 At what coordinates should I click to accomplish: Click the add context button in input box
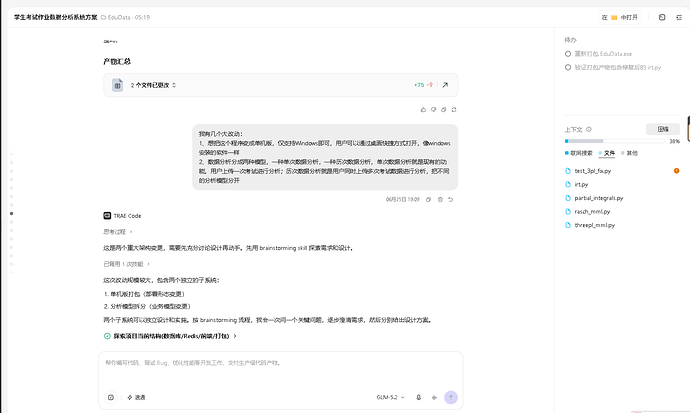[x=111, y=397]
